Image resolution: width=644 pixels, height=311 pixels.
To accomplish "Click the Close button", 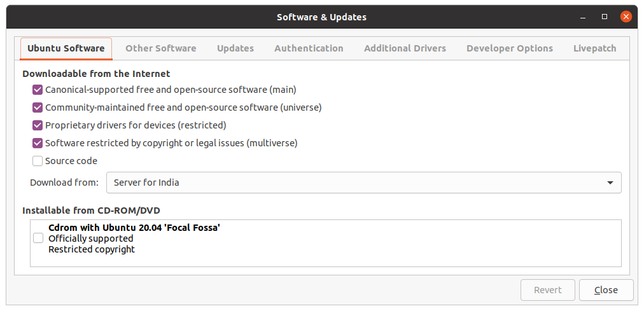I will [606, 290].
